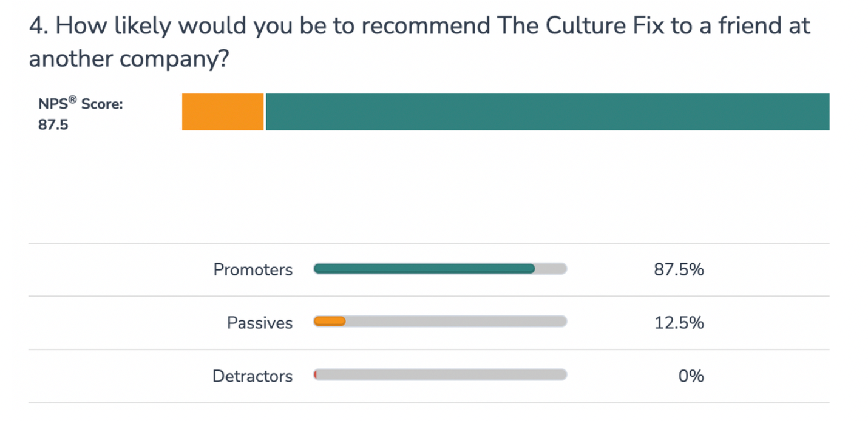Select the Passives row label
This screenshot has width=868, height=421.
pyautogui.click(x=260, y=323)
